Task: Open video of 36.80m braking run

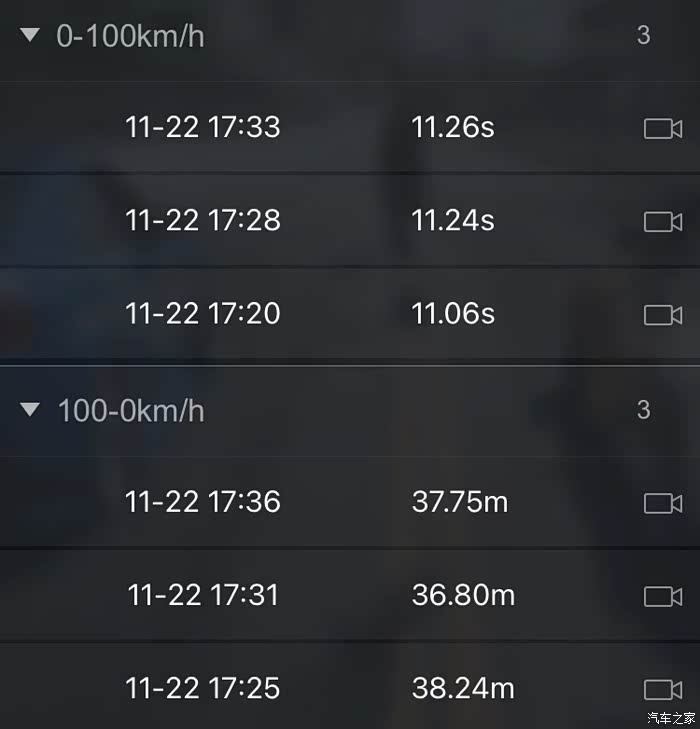Action: 662,596
